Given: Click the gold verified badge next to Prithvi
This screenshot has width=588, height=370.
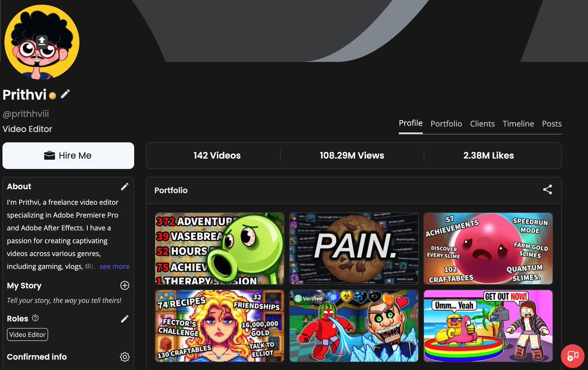Looking at the screenshot, I should pyautogui.click(x=52, y=95).
